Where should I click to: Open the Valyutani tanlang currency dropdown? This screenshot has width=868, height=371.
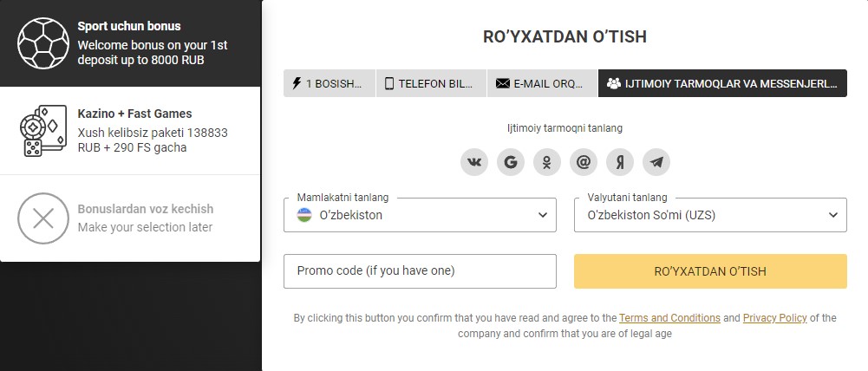click(710, 215)
